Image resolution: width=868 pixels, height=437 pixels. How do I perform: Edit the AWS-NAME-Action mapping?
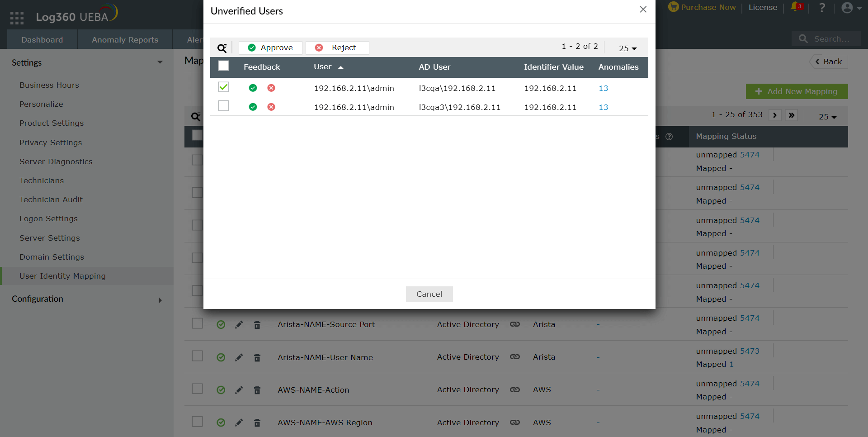(239, 390)
